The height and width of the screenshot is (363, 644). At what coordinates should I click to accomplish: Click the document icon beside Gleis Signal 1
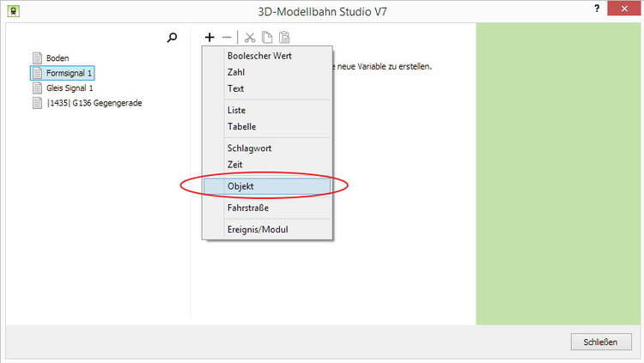point(38,88)
